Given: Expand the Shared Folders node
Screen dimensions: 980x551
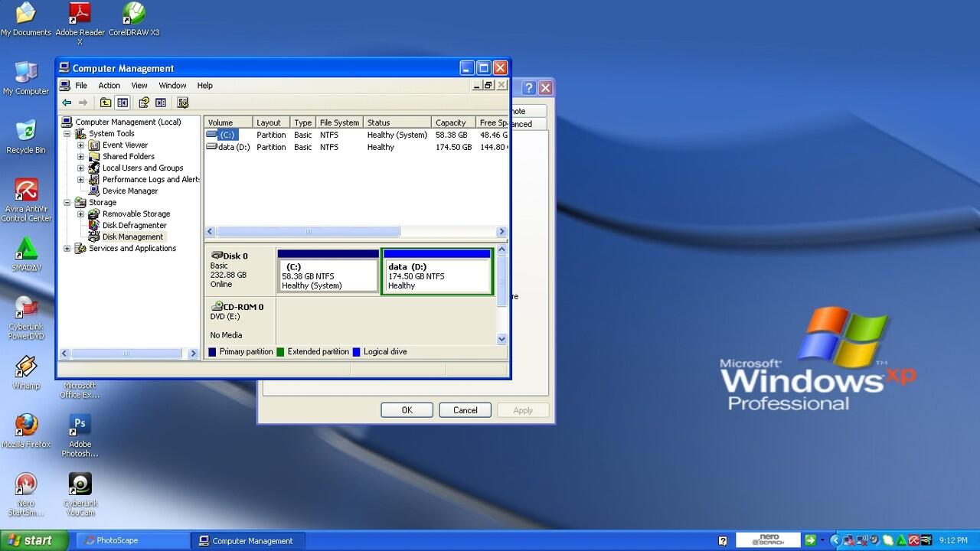Looking at the screenshot, I should tap(80, 156).
